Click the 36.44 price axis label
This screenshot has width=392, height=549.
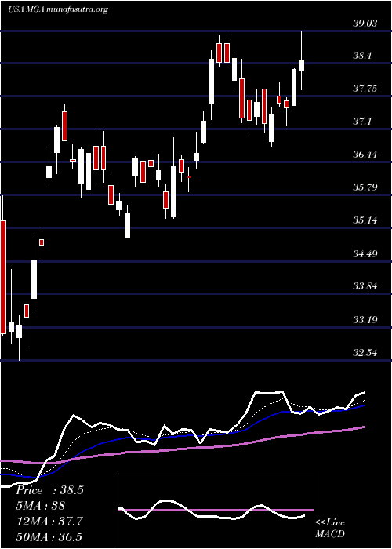(365, 155)
